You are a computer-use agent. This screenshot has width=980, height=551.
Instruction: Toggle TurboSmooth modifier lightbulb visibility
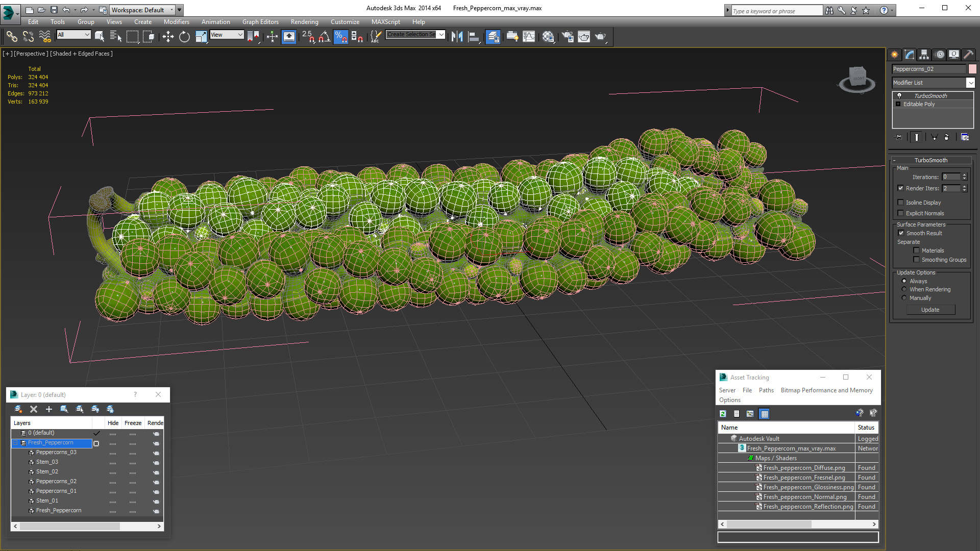[x=899, y=95]
